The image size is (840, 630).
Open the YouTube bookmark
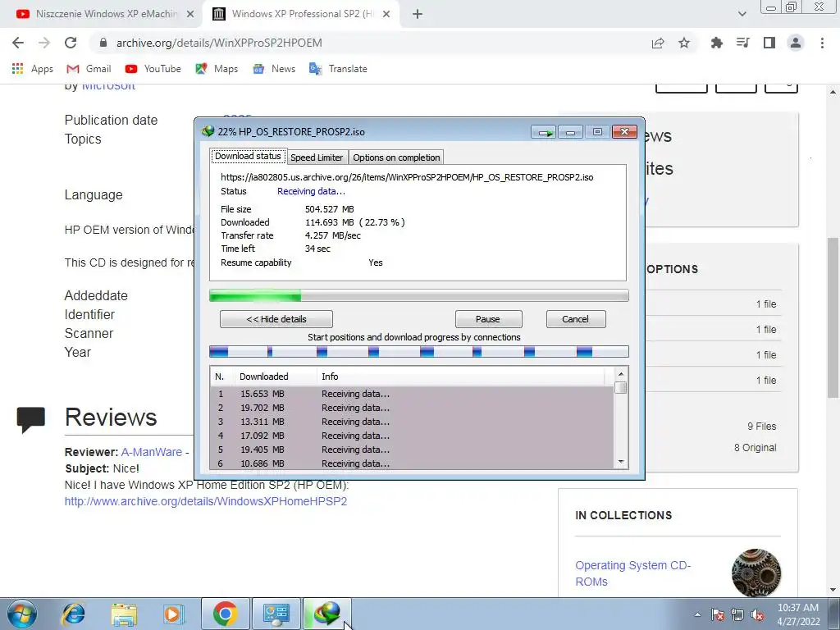(x=153, y=69)
